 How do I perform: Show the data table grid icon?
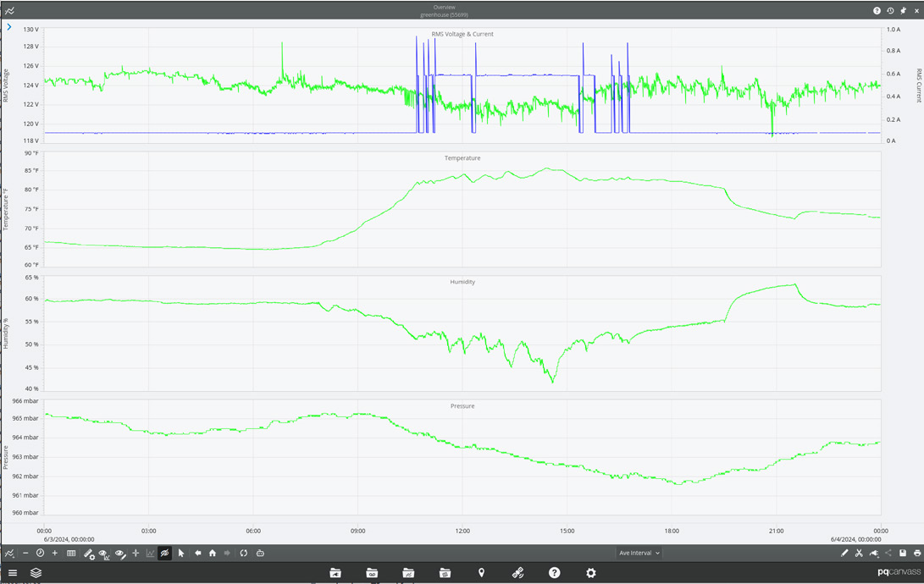tap(71, 554)
